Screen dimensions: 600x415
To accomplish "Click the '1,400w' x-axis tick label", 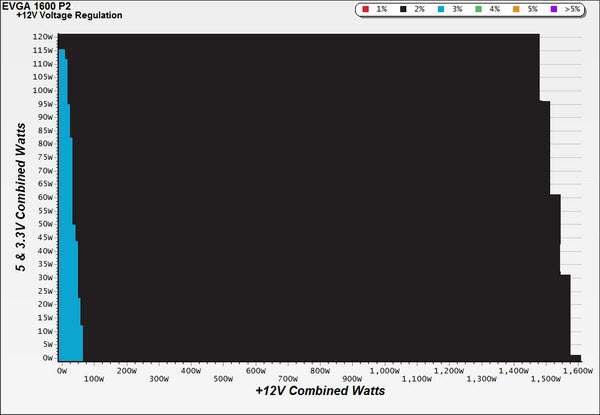I will 514,371.
